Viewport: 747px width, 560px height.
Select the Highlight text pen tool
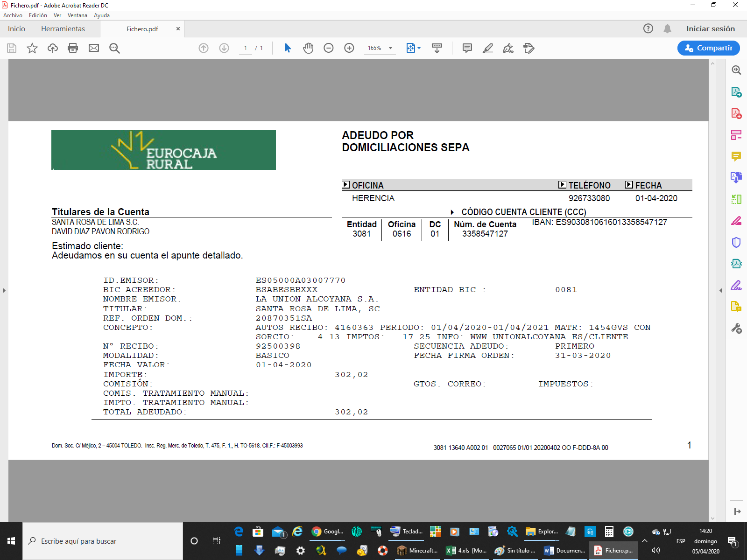(487, 48)
